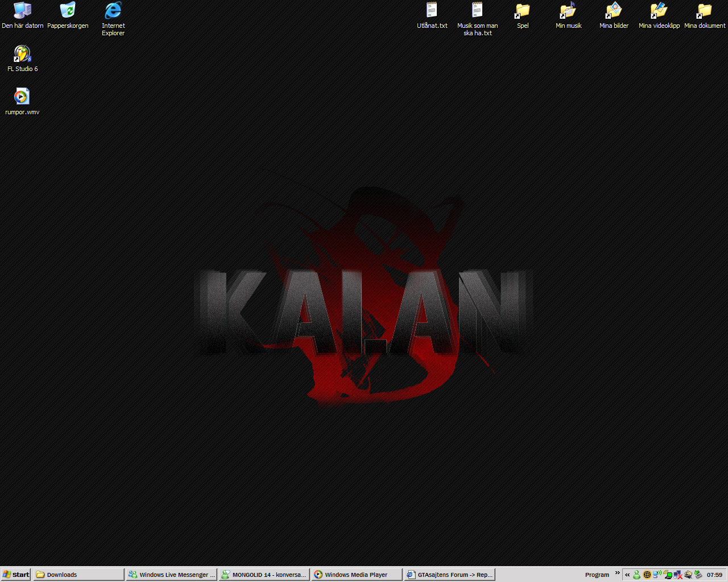Viewport: 728px width, 582px height.
Task: Select 'Musik som man ska ha.txt' file
Action: tap(477, 19)
